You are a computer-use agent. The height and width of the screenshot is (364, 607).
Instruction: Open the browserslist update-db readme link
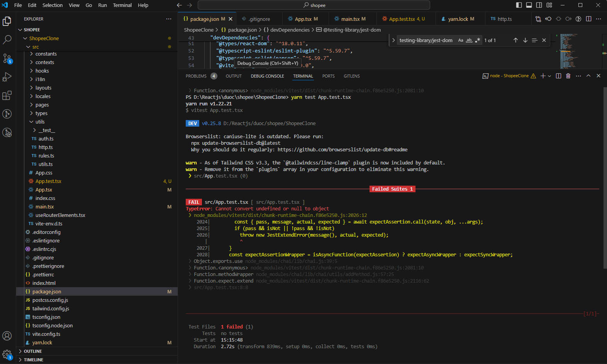[342, 149]
